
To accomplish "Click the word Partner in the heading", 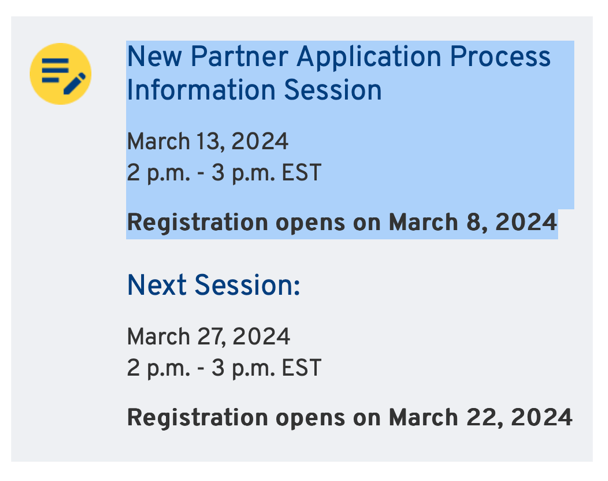I will click(239, 57).
